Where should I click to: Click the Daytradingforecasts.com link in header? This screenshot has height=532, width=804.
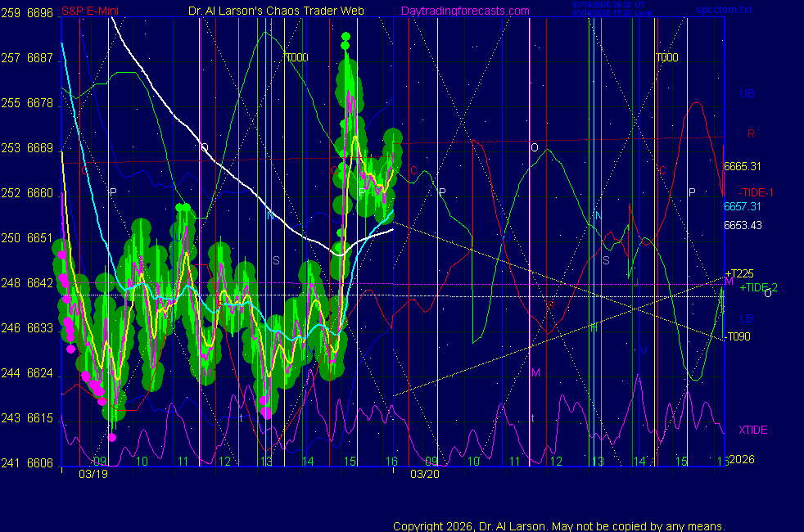pos(464,11)
